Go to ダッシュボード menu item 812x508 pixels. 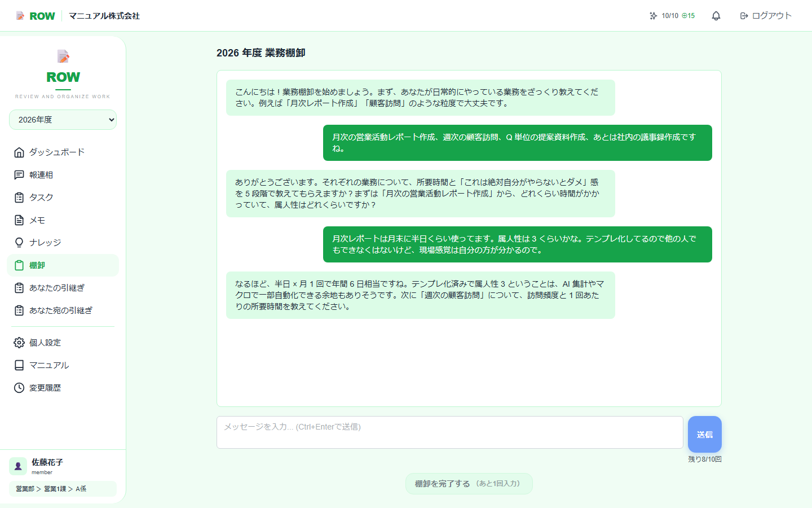point(63,152)
